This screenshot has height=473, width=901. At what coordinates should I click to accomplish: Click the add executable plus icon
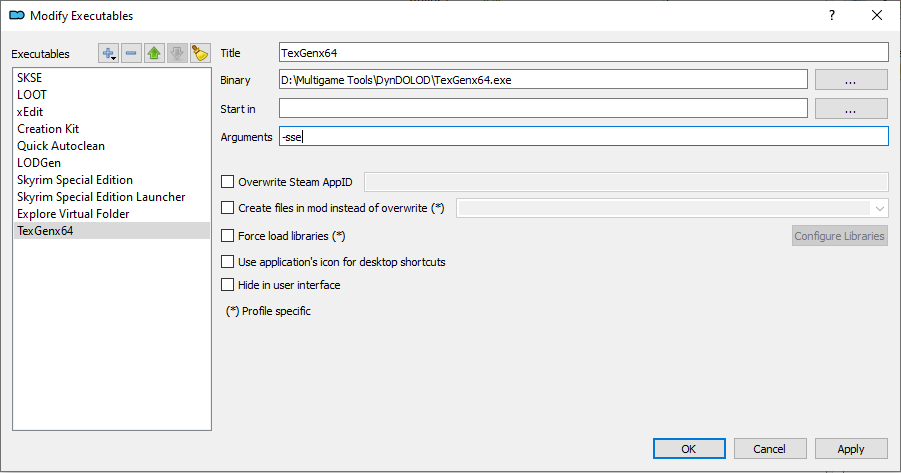click(108, 54)
